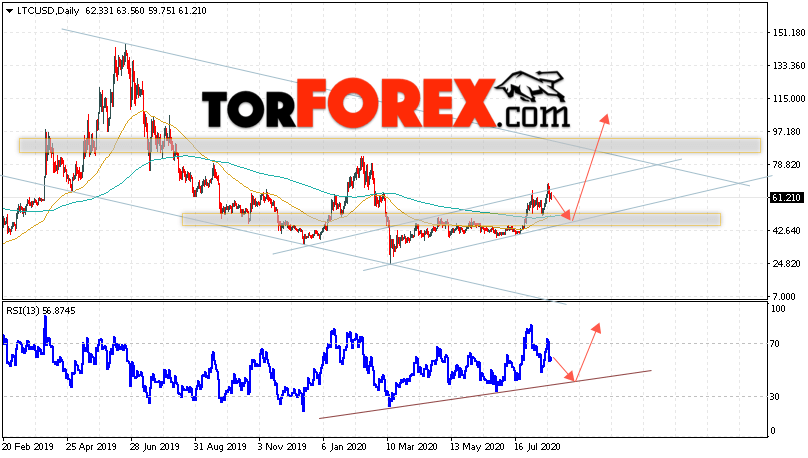The image size is (808, 458).
Task: Click RSI scale value 70
Action: (x=777, y=344)
